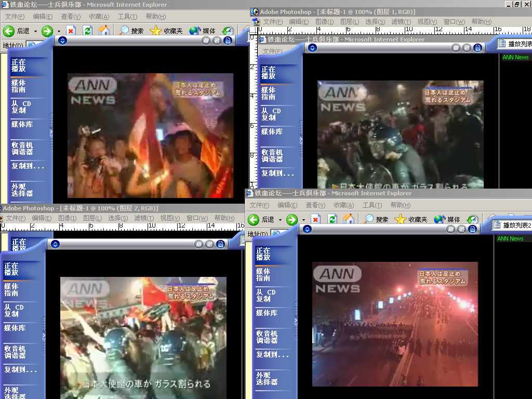The height and width of the screenshot is (399, 532).
Task: Toggle the striped shuffle button in the upper IE player
Action: click(x=206, y=41)
